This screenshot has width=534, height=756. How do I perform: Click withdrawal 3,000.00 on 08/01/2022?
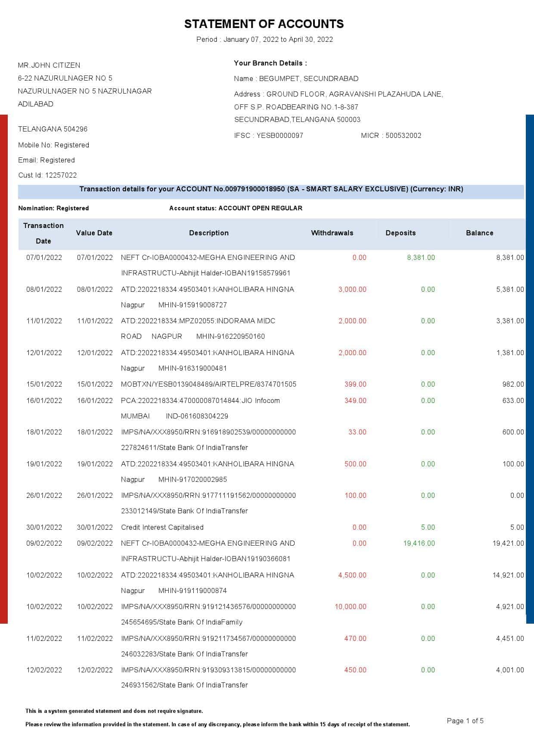coord(353,289)
